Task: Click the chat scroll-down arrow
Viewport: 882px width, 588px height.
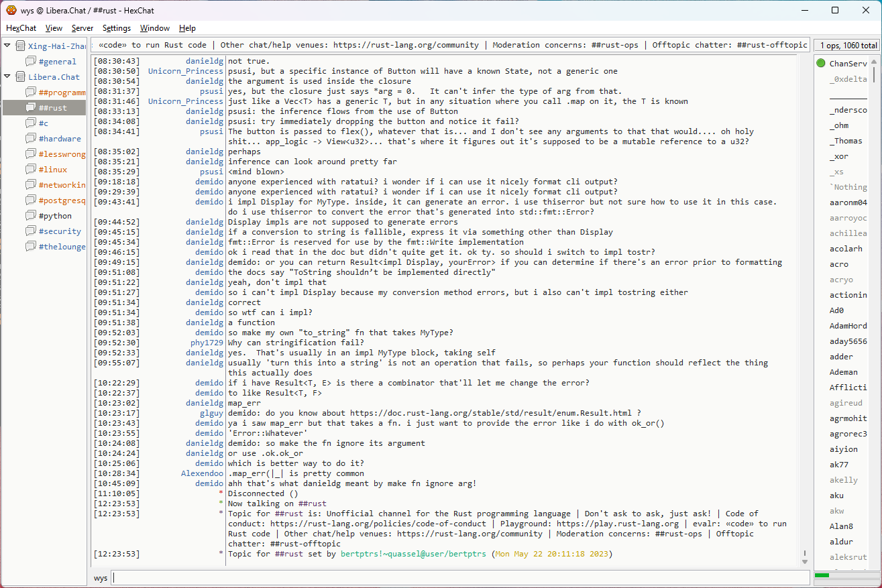Action: point(805,561)
